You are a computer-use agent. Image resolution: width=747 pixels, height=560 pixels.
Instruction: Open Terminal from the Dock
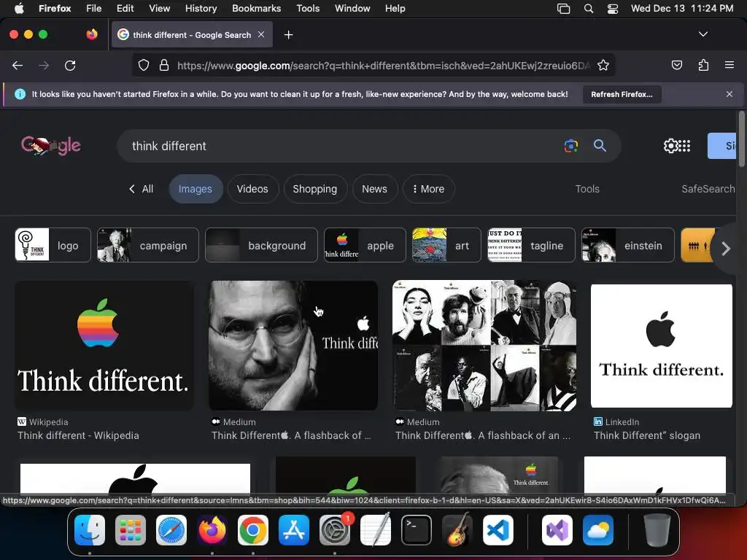[417, 530]
